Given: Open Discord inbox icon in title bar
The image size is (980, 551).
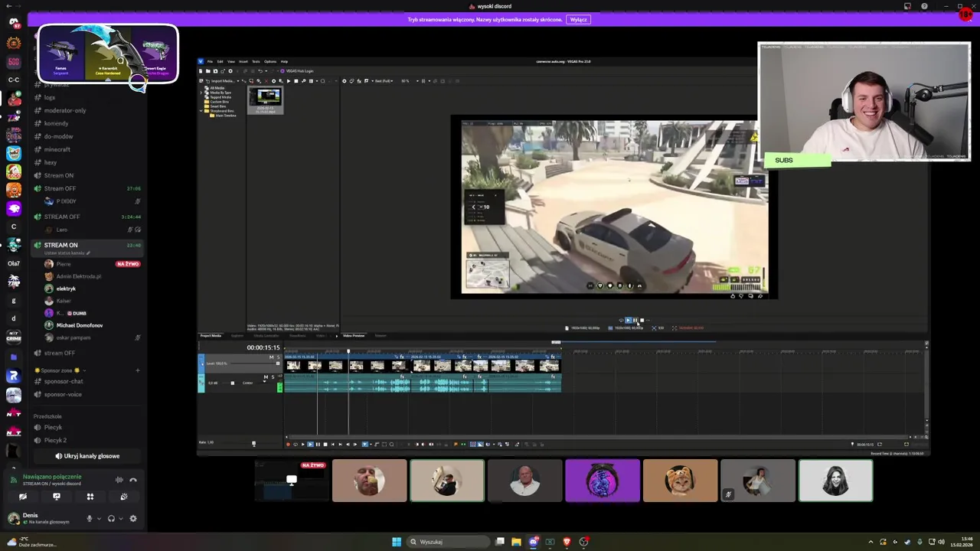Looking at the screenshot, I should click(907, 6).
